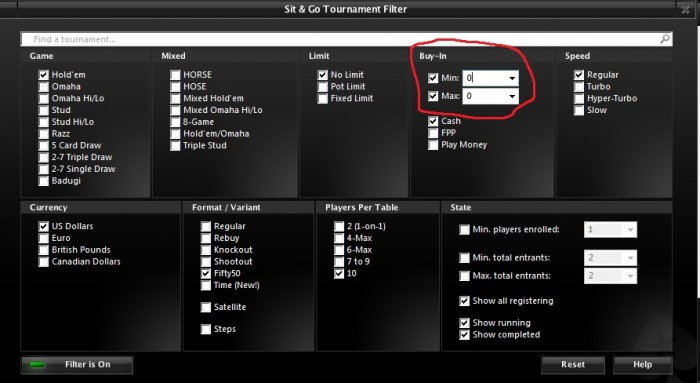Click the search magnifier icon
This screenshot has height=383, width=700.
pyautogui.click(x=665, y=39)
